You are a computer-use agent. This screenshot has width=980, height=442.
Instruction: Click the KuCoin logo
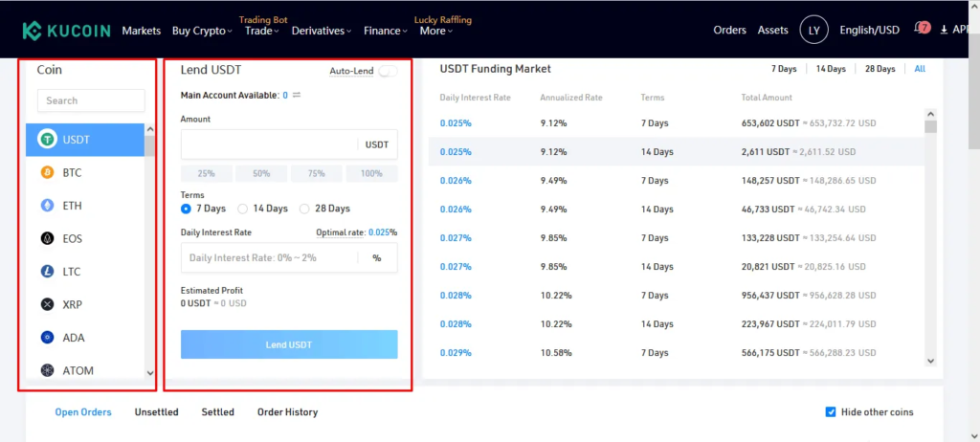[x=66, y=31]
